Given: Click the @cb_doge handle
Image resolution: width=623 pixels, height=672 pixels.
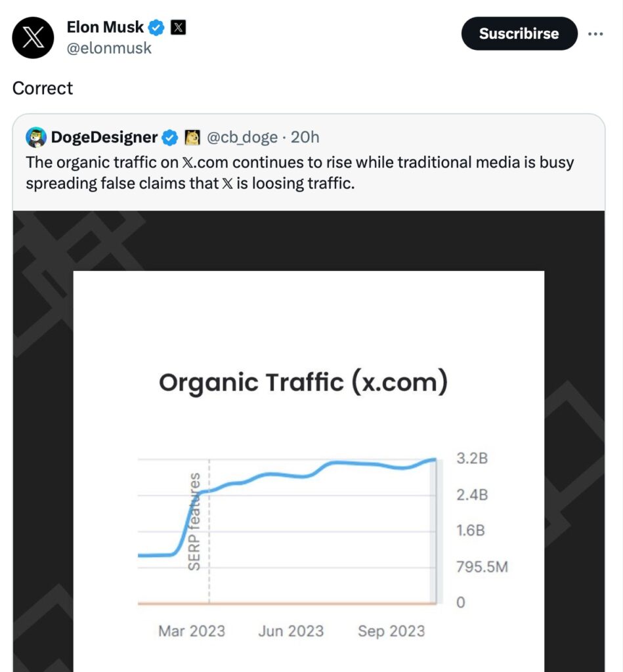Looking at the screenshot, I should (242, 137).
